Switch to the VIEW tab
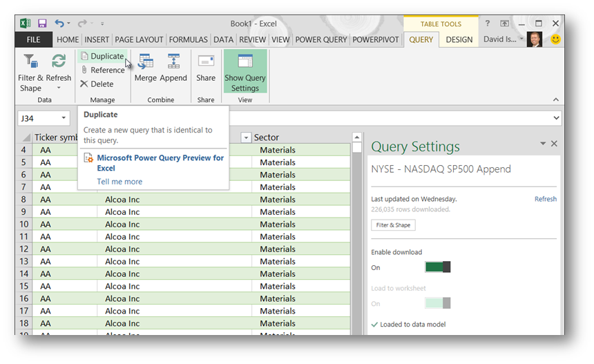 tap(280, 39)
